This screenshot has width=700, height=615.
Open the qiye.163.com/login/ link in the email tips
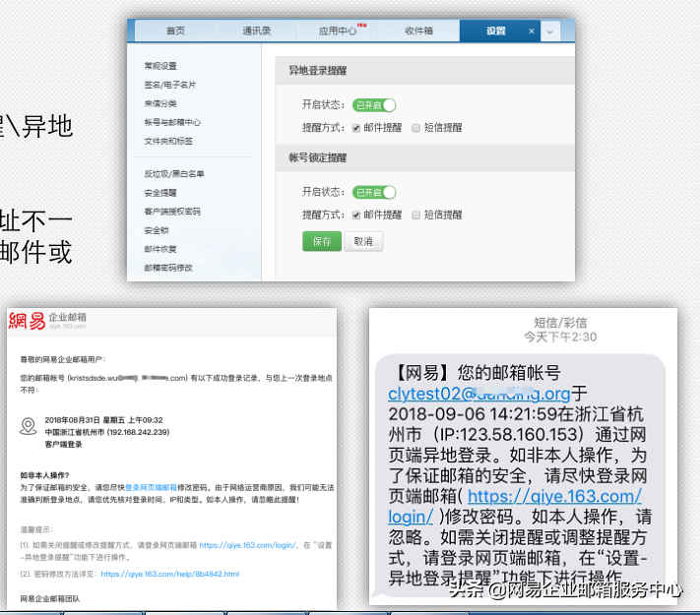[x=247, y=545]
